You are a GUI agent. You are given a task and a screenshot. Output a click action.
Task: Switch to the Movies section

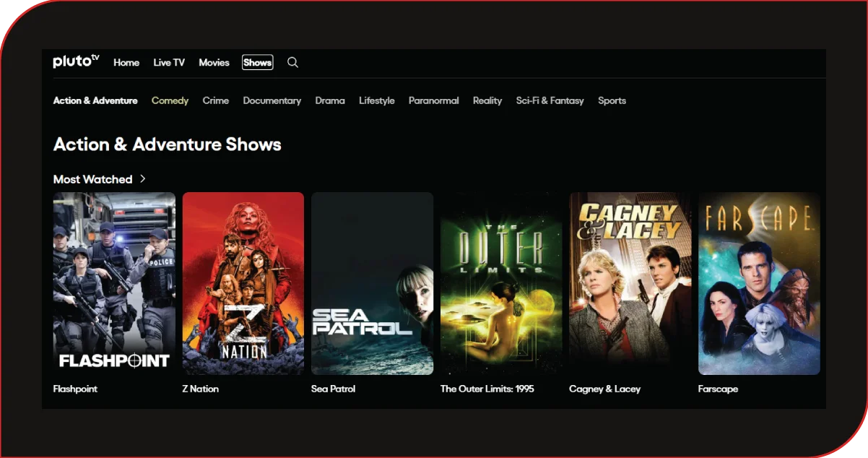coord(214,63)
